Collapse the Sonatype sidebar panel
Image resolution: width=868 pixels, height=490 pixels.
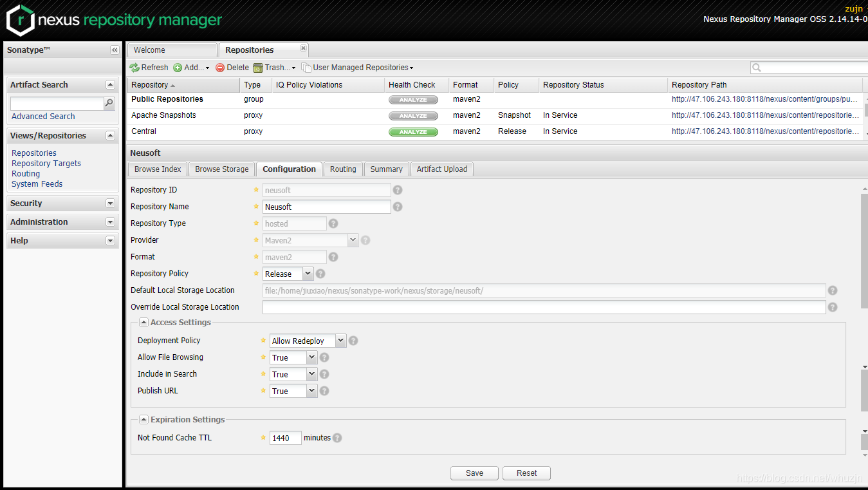(115, 50)
